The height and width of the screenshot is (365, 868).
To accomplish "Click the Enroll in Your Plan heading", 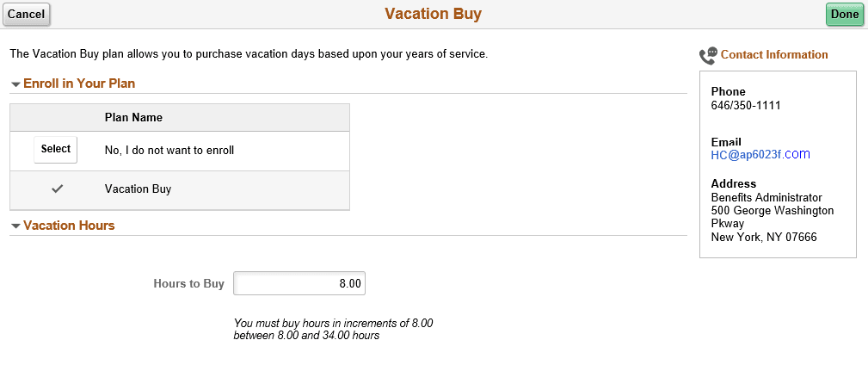I will (79, 84).
